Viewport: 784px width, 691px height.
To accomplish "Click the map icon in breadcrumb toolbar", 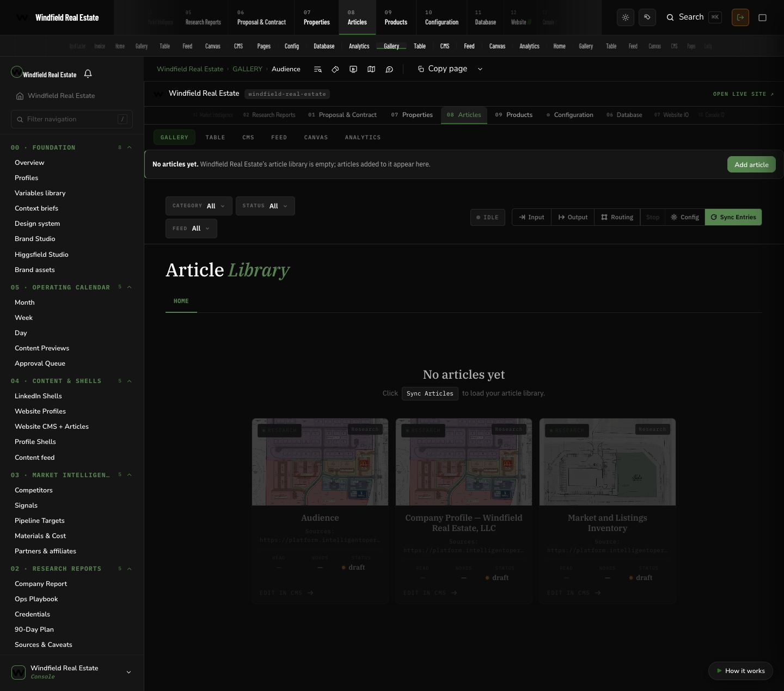I will click(x=371, y=69).
